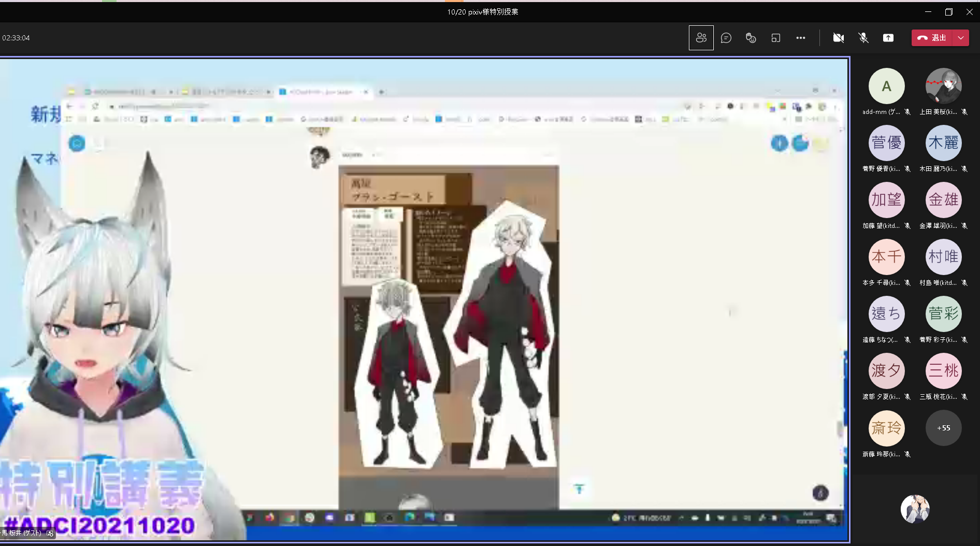
Task: Unmute the microphone
Action: pyautogui.click(x=863, y=38)
